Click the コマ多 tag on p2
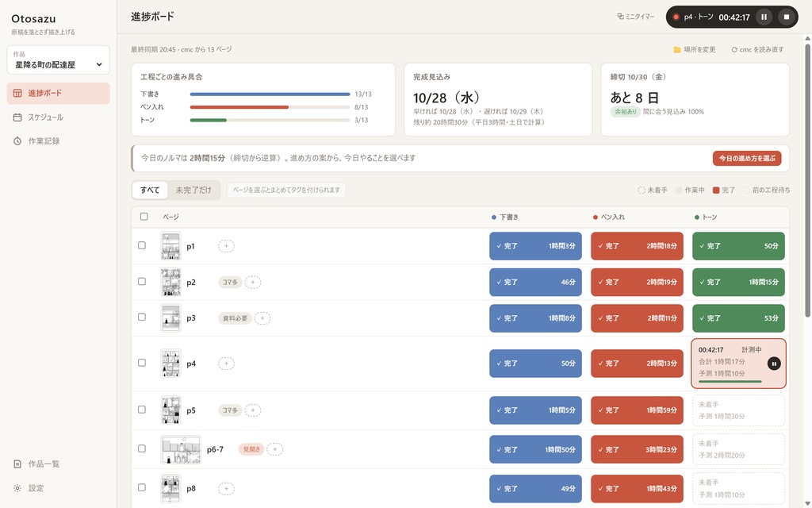Image resolution: width=812 pixels, height=508 pixels. point(230,283)
